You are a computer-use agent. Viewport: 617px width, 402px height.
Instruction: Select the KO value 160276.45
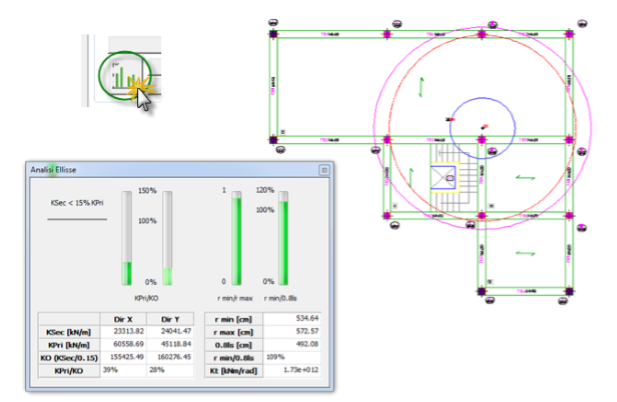[174, 357]
